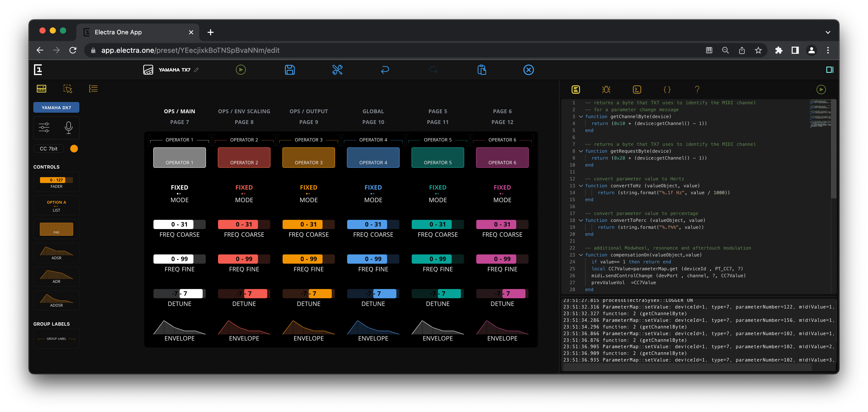Switch to GLOBAL page tab
Viewport: 868px width, 412px height.
[373, 111]
